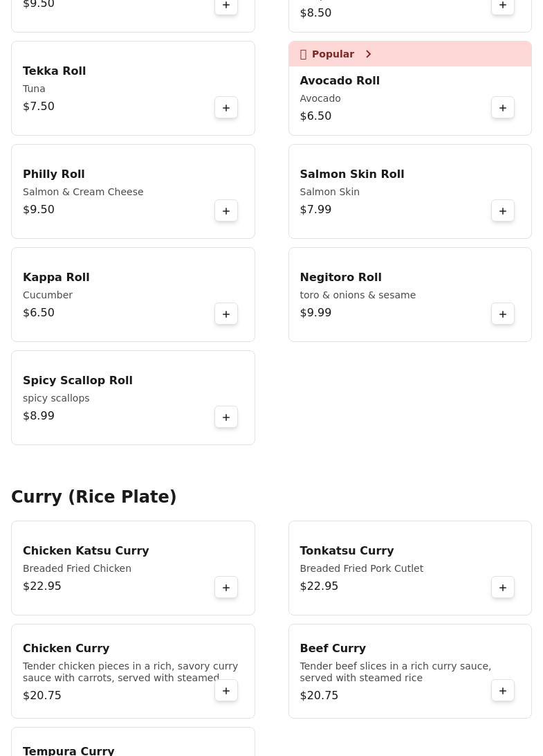Add Negitoro Roll with plus button
The height and width of the screenshot is (756, 543).
(503, 314)
